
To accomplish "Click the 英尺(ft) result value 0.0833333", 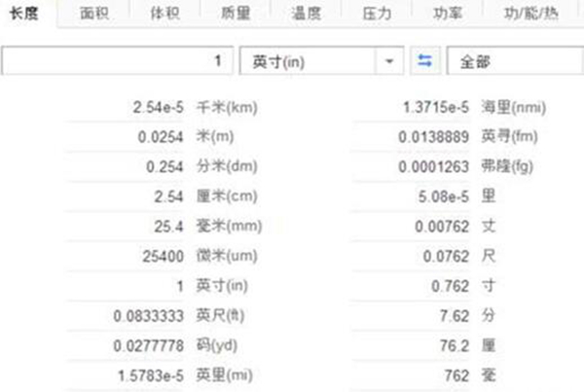I will pyautogui.click(x=149, y=316).
